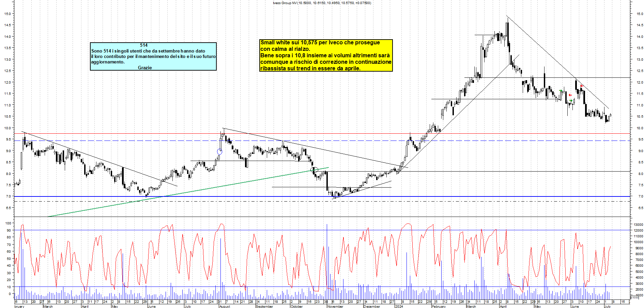Screen dimensions: 644x308
Task: Click the 'August' label on the date axis
Action: [225, 306]
